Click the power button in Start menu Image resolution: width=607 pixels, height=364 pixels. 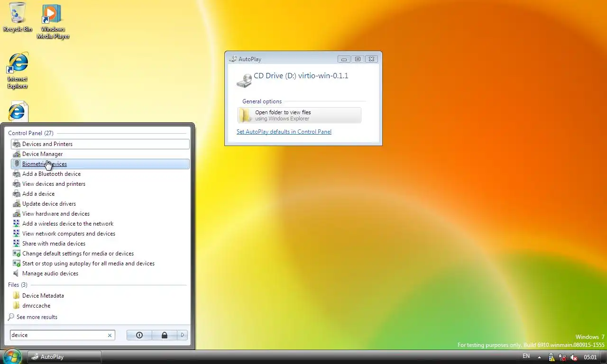pyautogui.click(x=139, y=335)
